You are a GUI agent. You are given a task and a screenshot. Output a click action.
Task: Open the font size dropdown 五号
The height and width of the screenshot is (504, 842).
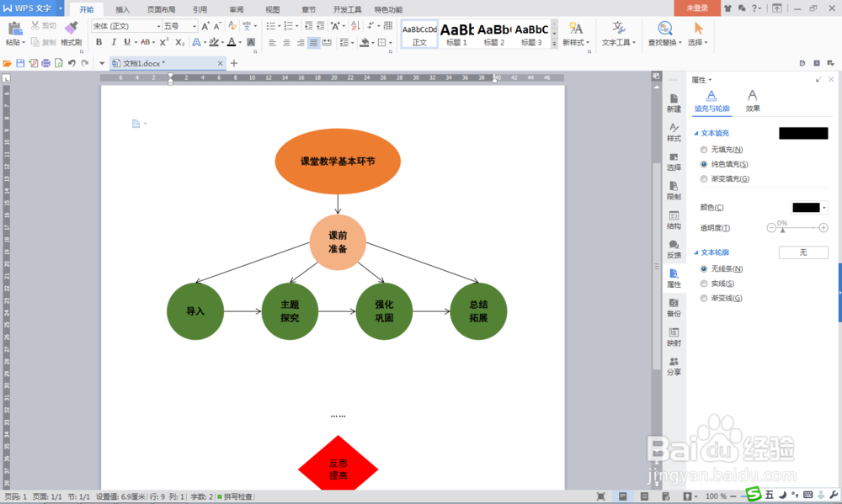[x=195, y=26]
